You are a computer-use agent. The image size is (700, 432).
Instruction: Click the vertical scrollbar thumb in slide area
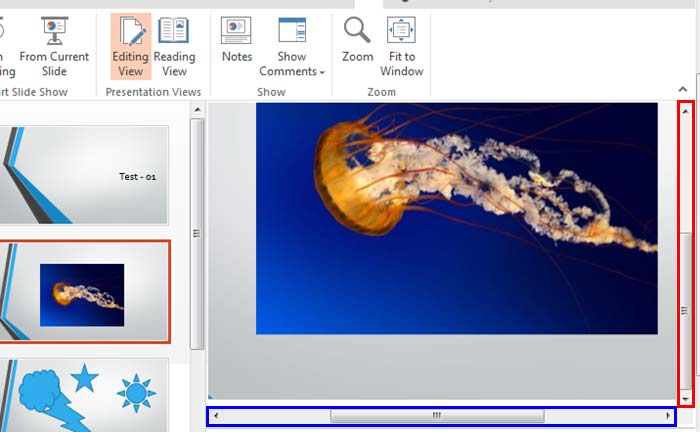pyautogui.click(x=685, y=310)
